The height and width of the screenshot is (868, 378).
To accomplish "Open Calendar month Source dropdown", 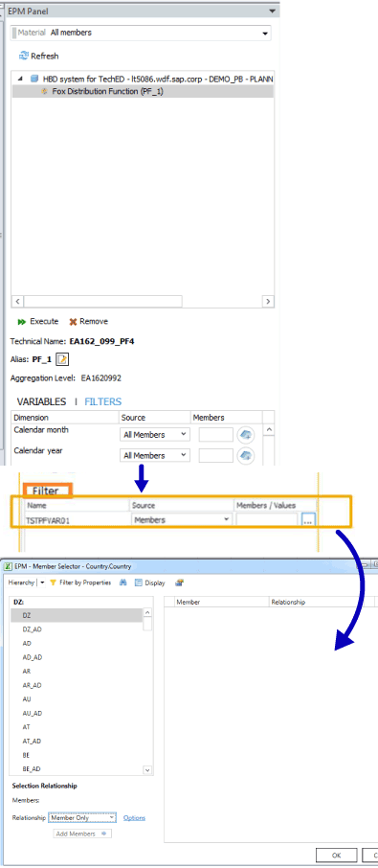I will [155, 435].
